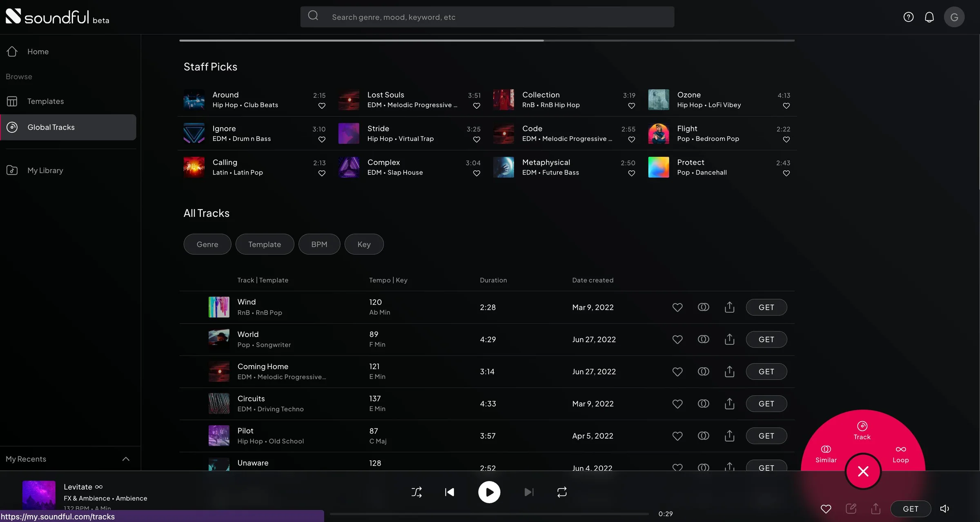Open the Key filter dropdown
Screen dimensions: 980x522
click(x=364, y=244)
